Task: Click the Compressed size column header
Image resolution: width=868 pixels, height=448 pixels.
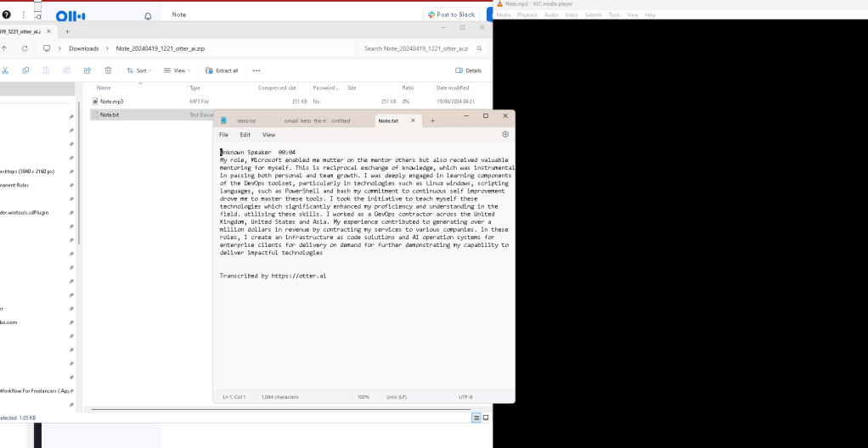Action: pyautogui.click(x=277, y=88)
